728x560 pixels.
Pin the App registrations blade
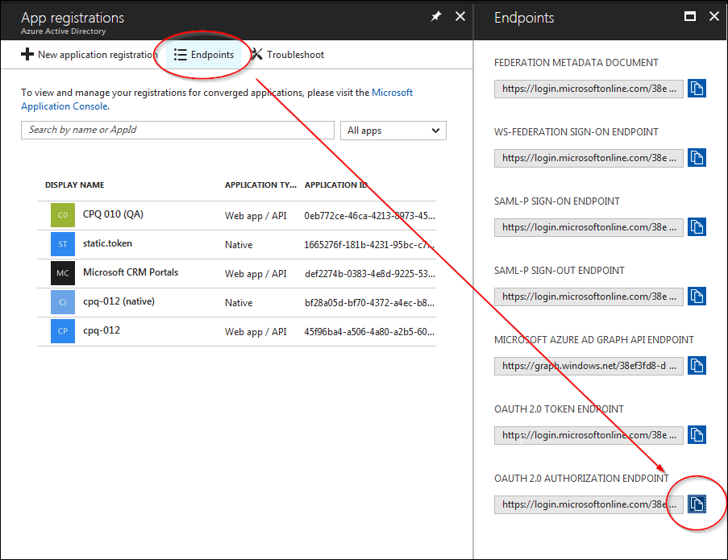click(x=436, y=16)
